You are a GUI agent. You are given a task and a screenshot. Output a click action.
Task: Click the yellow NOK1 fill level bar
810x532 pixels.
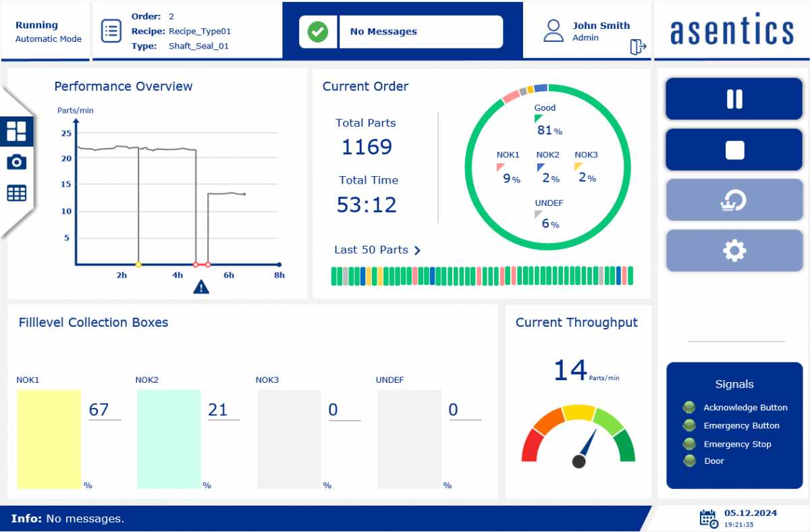[x=49, y=439]
